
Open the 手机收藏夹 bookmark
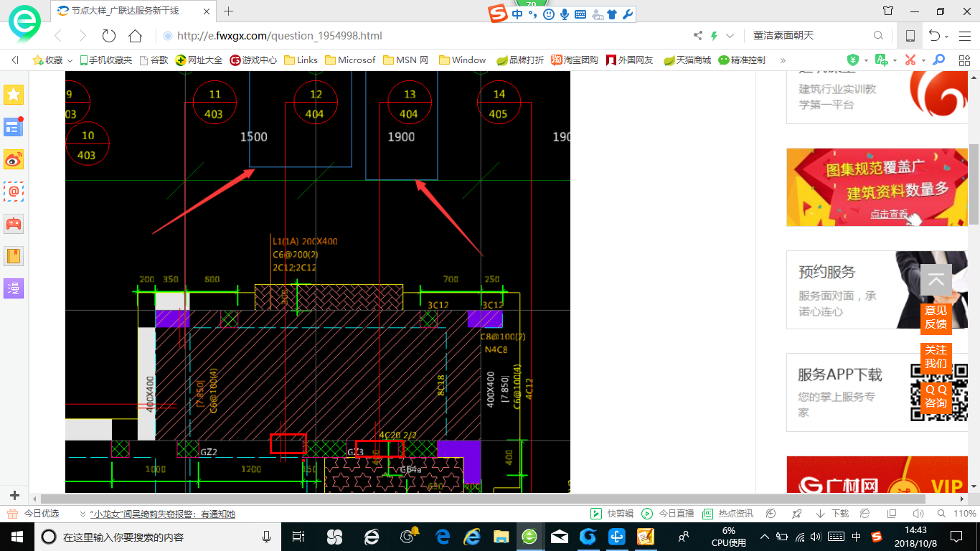(106, 60)
